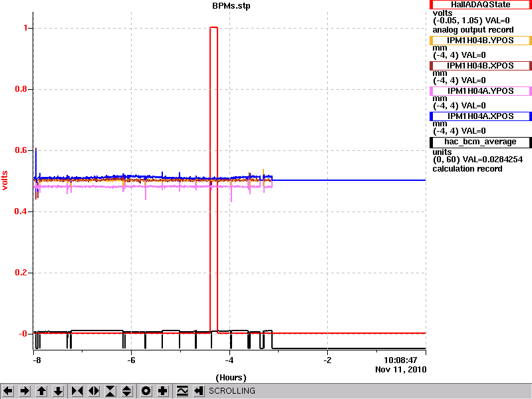The height and width of the screenshot is (399, 532).
Task: Click the pan up arrow button
Action: click(41, 391)
